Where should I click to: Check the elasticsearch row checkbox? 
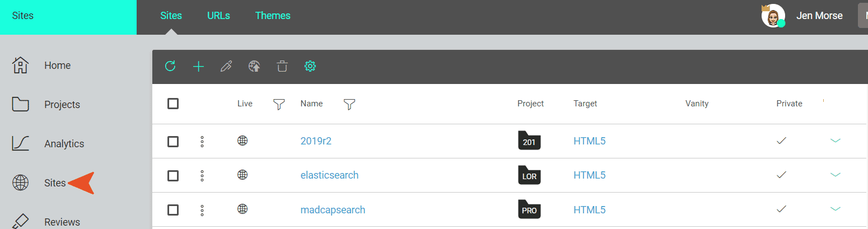point(173,175)
